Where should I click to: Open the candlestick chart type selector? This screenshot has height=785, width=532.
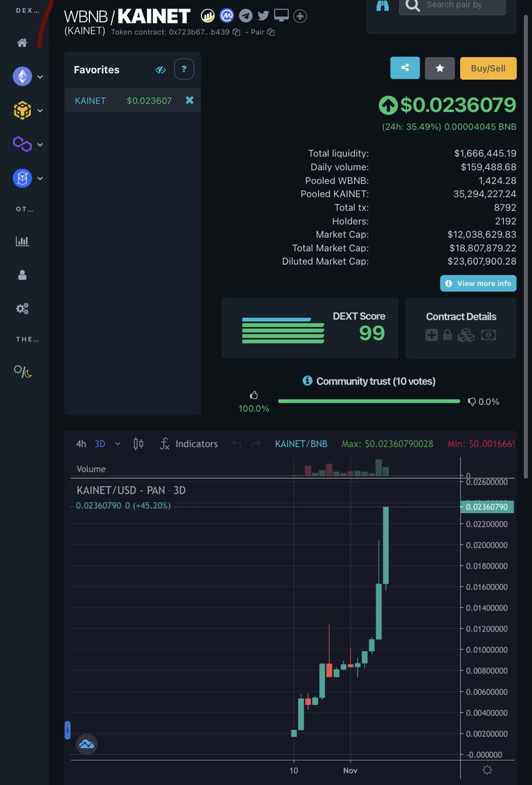point(138,444)
